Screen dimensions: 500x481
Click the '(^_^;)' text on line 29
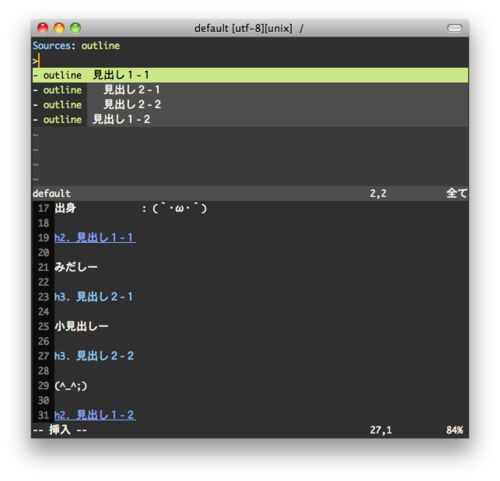(71, 386)
